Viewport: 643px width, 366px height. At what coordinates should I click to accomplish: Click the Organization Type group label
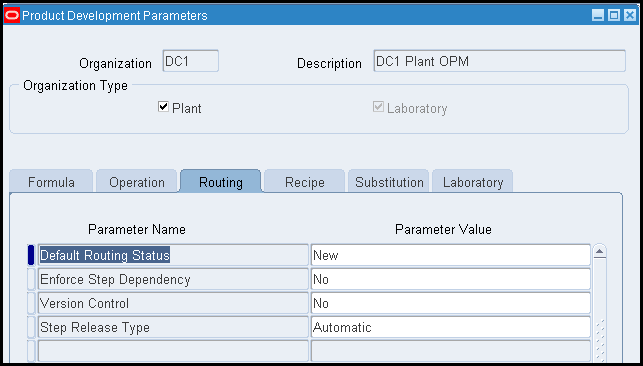[75, 86]
